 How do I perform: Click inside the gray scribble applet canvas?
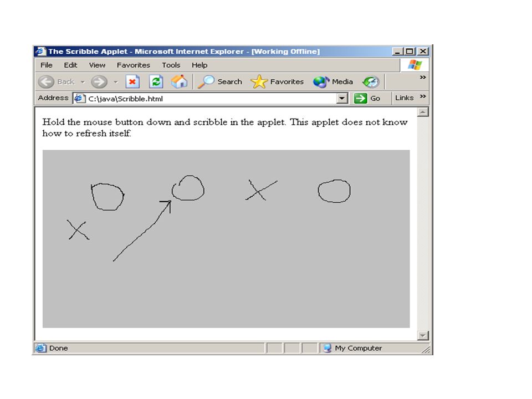pos(226,239)
